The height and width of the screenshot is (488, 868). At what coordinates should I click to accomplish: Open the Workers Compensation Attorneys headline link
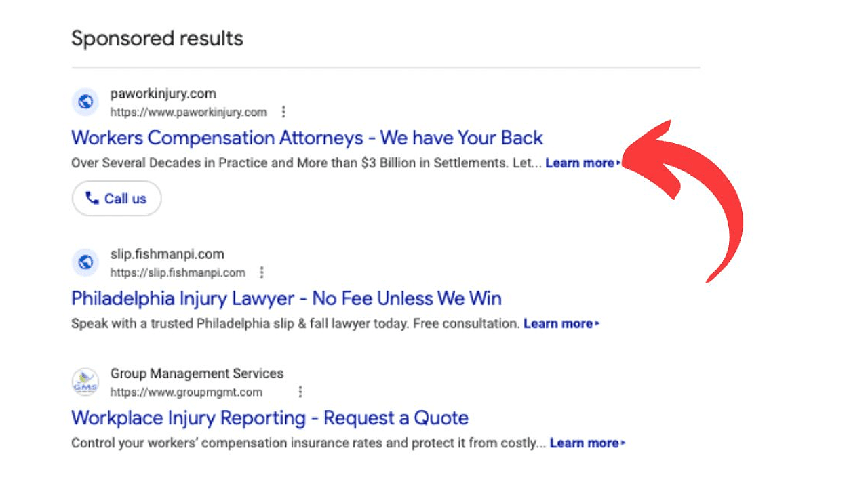coord(307,138)
